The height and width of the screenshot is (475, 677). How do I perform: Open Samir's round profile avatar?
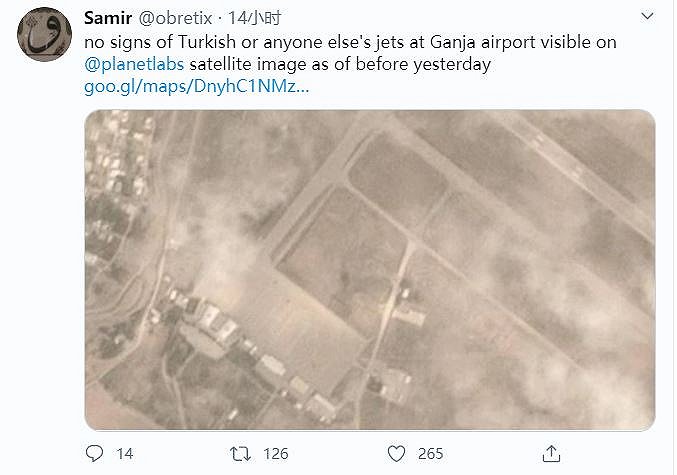click(x=44, y=34)
